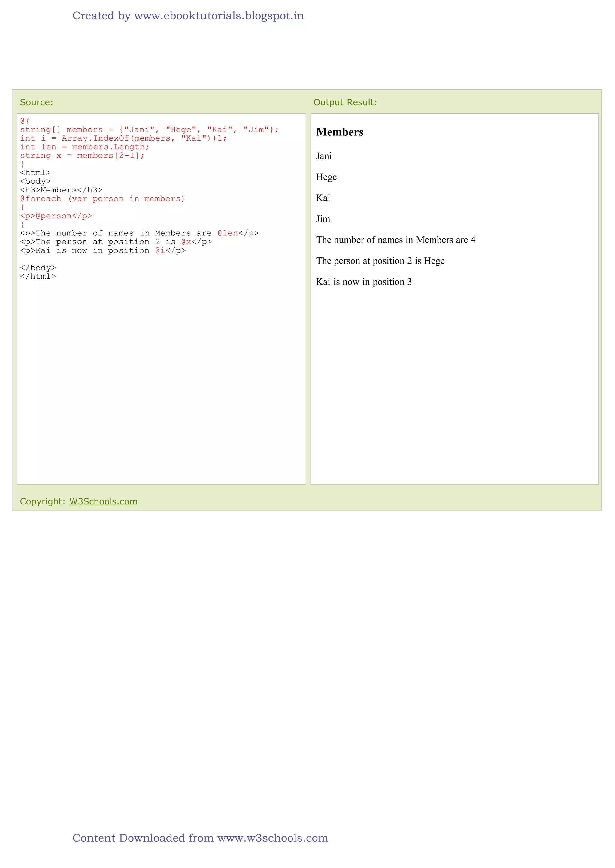615x868 pixels.
Task: Click the '@foreach (var person in members)' line
Action: 102,199
